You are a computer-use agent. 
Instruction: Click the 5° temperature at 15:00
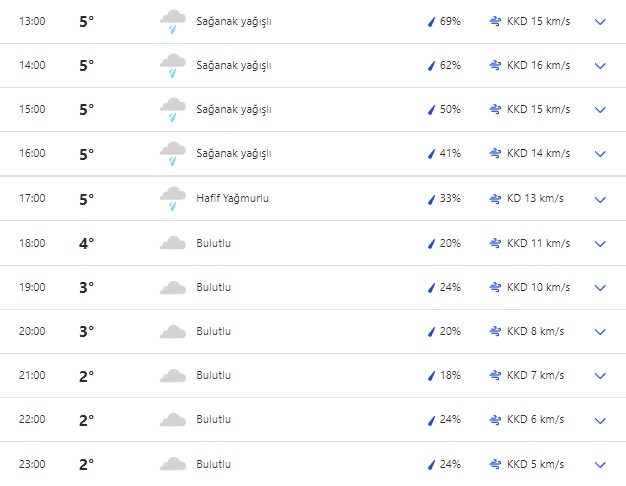click(86, 110)
